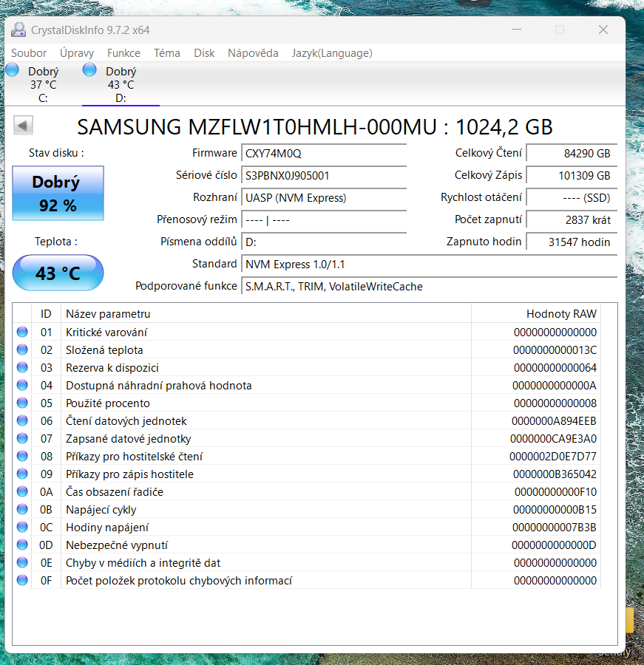Click the status dot for Nebezpečné vypnutí row
This screenshot has height=665, width=644.
[21, 545]
